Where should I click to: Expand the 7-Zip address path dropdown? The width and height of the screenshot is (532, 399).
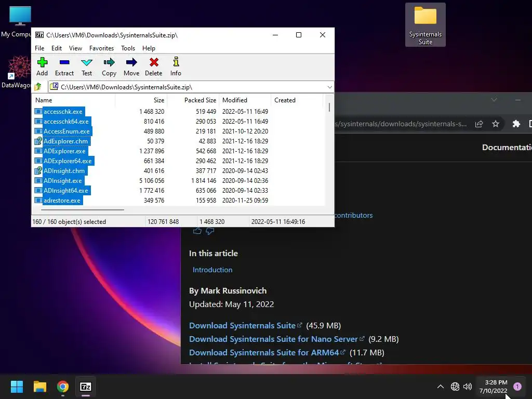(x=329, y=87)
